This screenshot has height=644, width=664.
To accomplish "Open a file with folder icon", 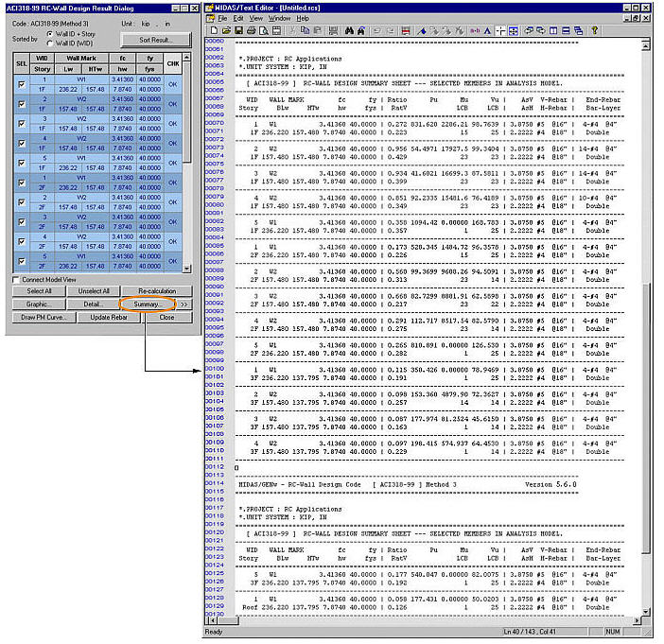I will pos(227,30).
